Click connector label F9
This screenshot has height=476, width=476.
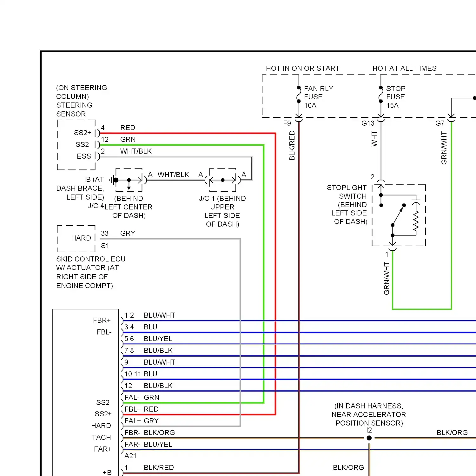point(287,123)
